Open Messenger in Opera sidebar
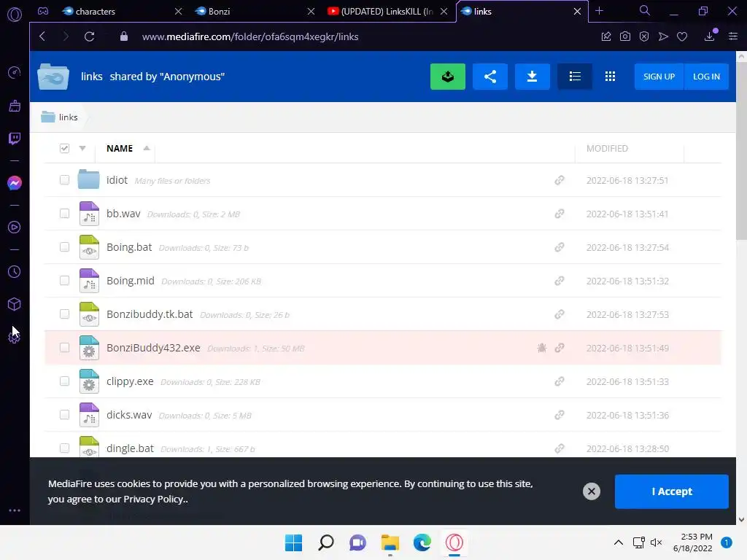 [x=15, y=183]
